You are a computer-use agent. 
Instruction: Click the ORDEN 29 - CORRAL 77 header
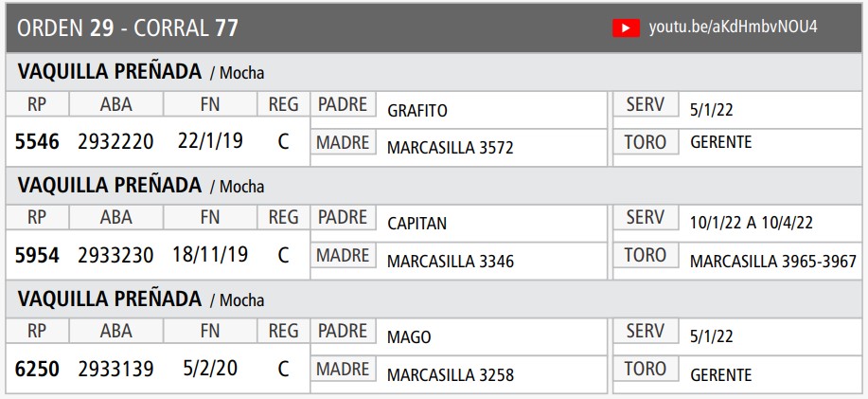coord(128,28)
